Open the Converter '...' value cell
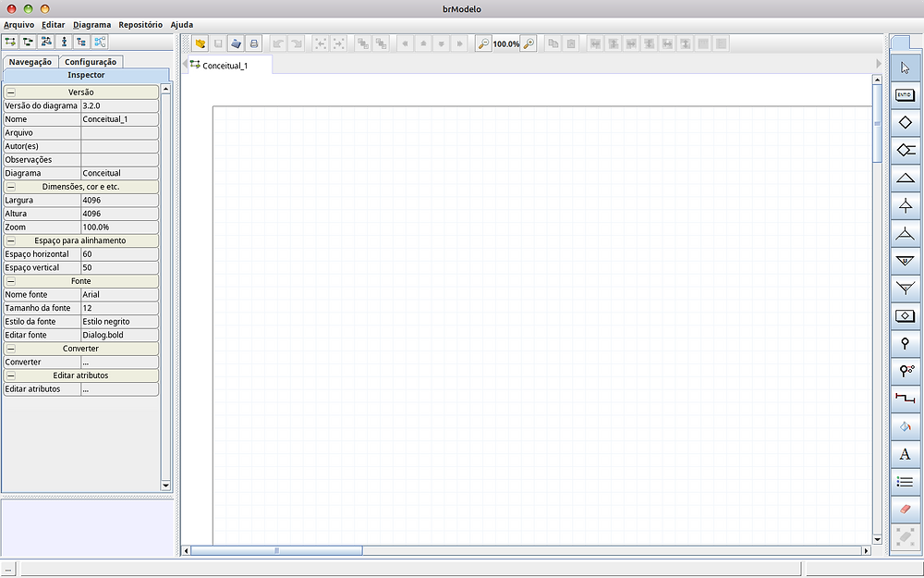The width and height of the screenshot is (924, 578). click(x=119, y=363)
